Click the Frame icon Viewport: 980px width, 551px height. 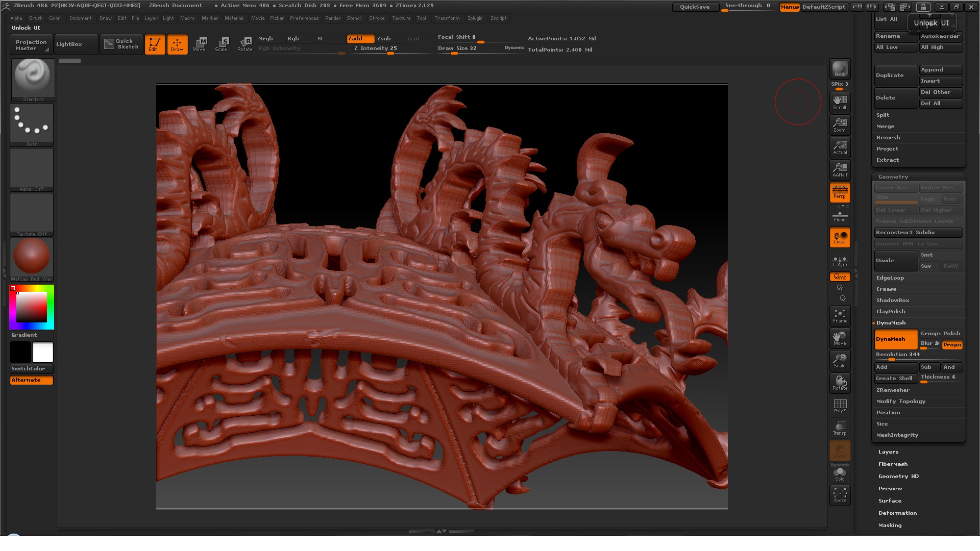click(840, 316)
